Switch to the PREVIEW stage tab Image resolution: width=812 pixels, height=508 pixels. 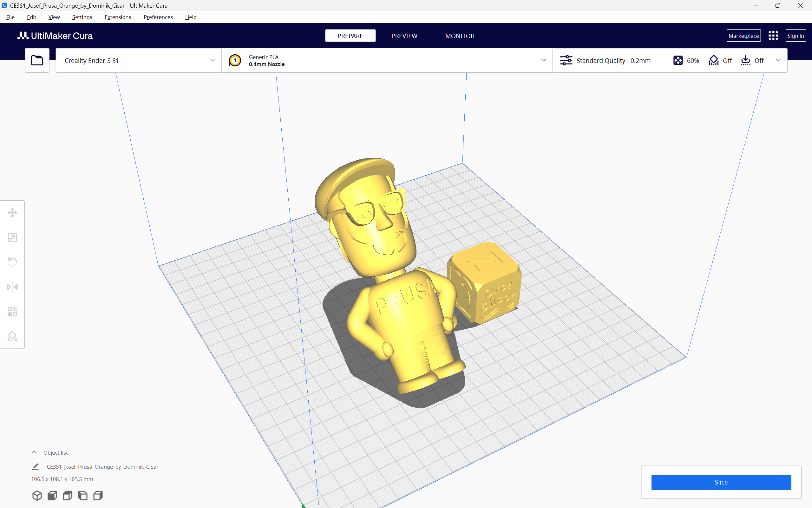pos(404,36)
